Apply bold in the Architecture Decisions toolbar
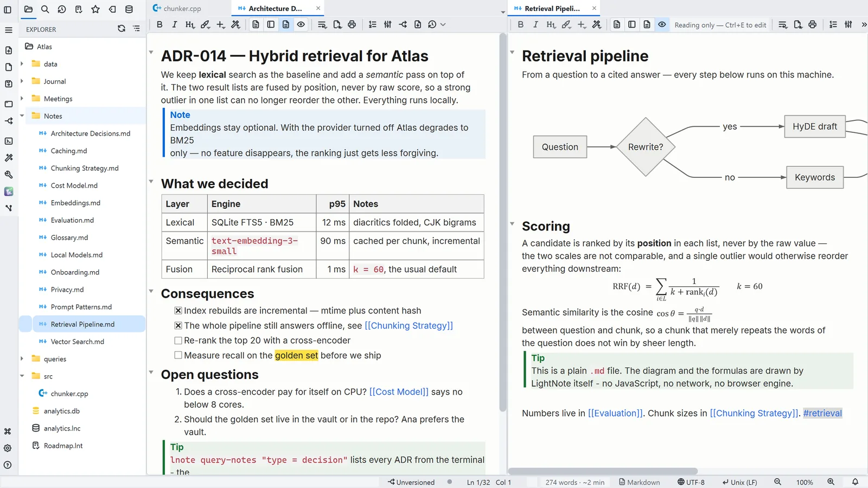 [x=159, y=24]
